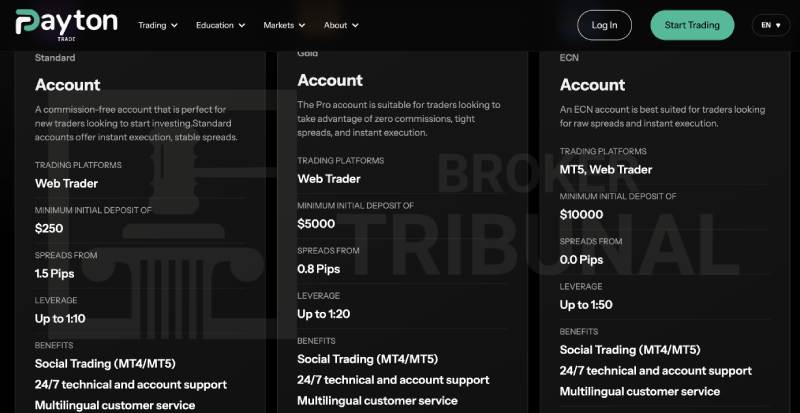
Task: Click the chevron beside Education
Action: click(x=241, y=26)
